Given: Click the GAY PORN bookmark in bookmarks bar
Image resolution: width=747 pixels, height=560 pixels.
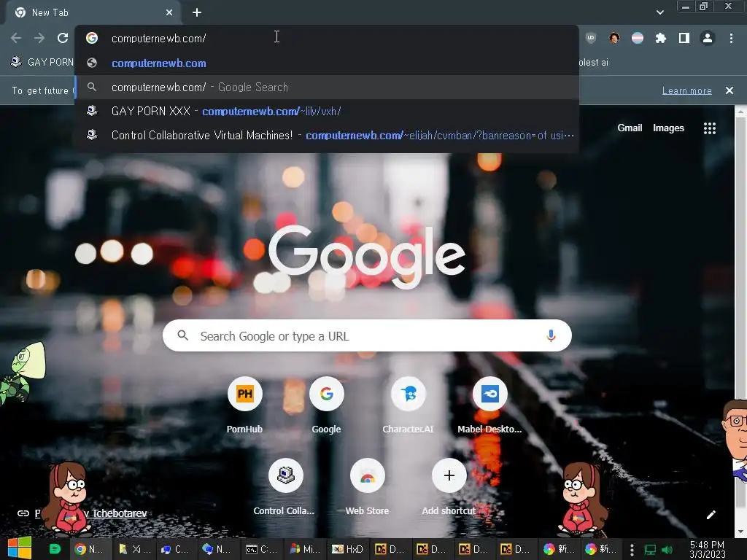Looking at the screenshot, I should 42,62.
